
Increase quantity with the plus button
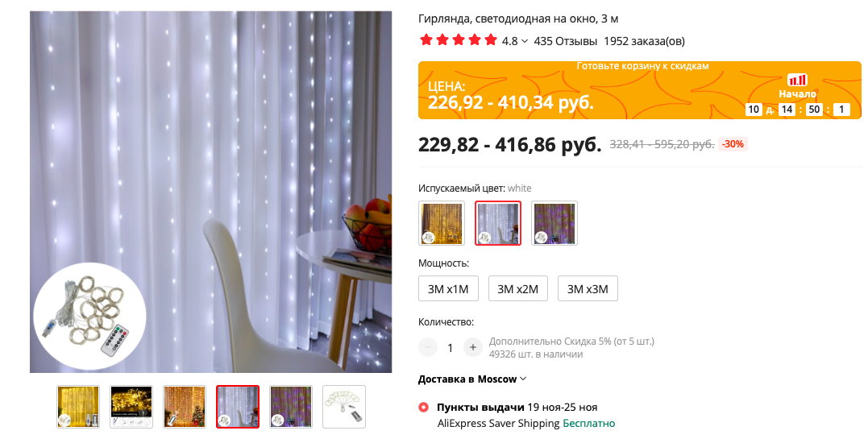473,347
